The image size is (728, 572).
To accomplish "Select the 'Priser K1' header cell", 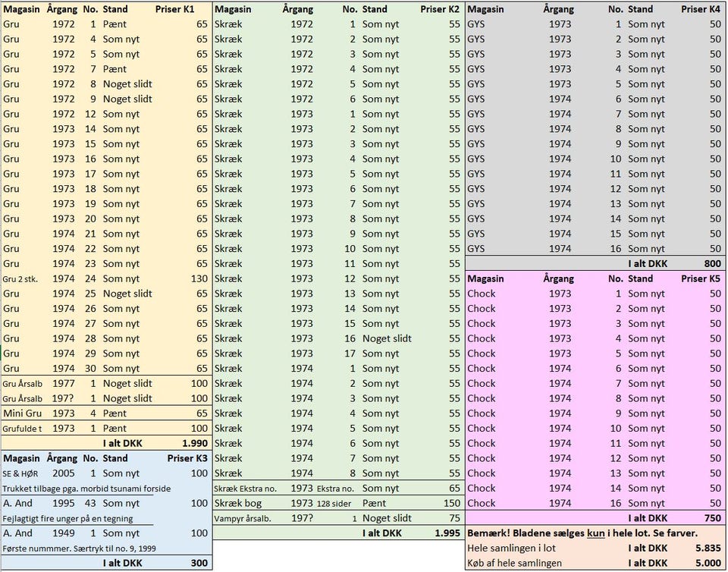I will (x=174, y=9).
